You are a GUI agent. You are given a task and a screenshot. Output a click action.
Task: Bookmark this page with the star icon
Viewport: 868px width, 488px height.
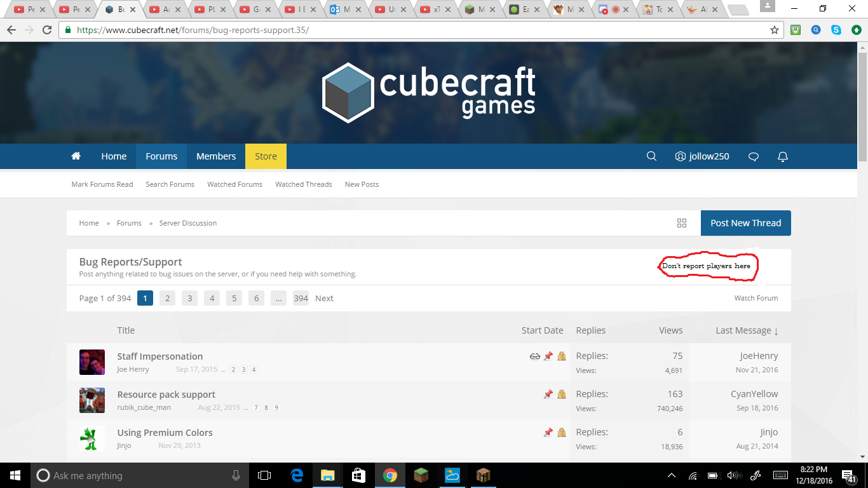tap(775, 30)
